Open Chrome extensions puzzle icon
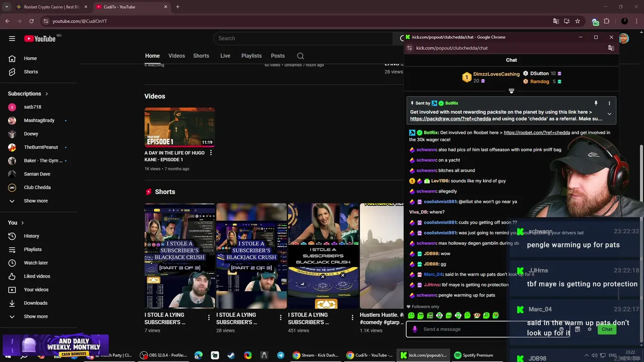This screenshot has width=644, height=362. 607,21
